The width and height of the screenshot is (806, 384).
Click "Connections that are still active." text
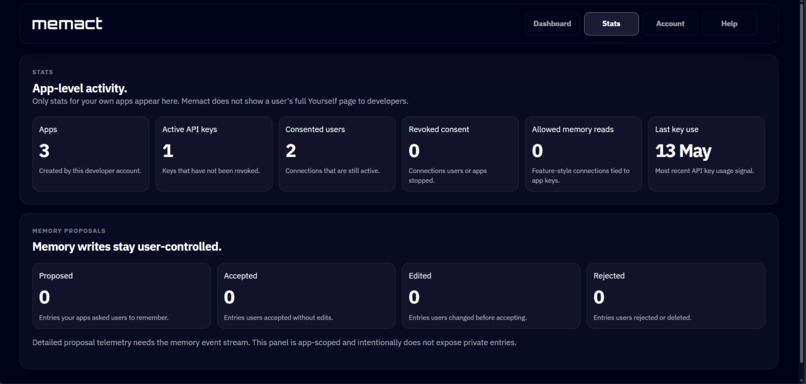coord(333,171)
